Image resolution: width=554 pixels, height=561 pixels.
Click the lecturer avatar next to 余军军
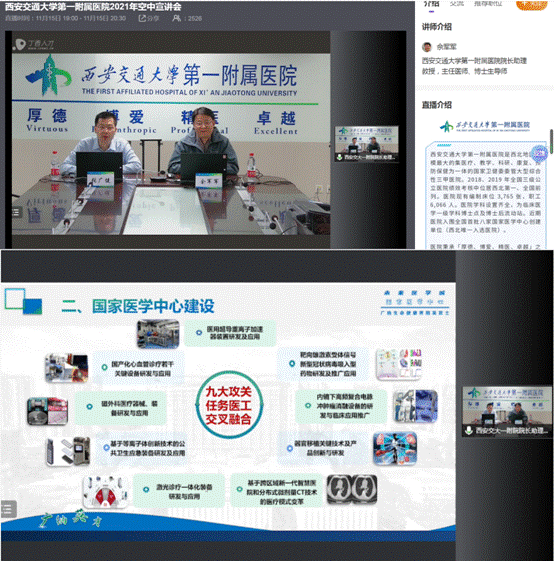click(427, 47)
